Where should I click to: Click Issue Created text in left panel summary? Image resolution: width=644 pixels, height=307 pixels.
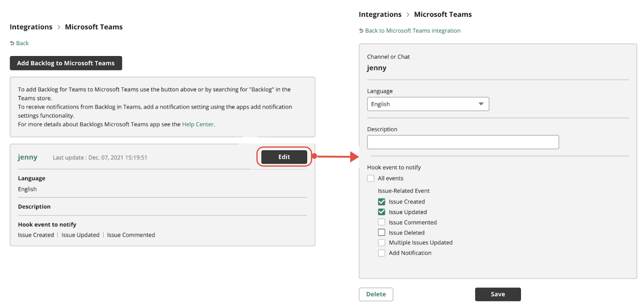point(36,235)
